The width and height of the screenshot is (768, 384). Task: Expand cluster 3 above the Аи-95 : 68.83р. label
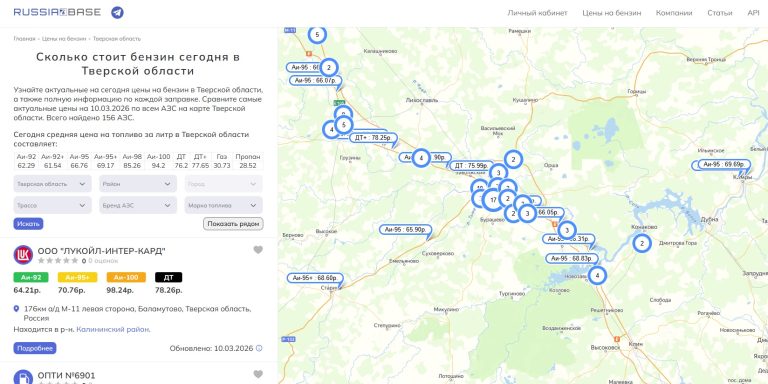567,230
